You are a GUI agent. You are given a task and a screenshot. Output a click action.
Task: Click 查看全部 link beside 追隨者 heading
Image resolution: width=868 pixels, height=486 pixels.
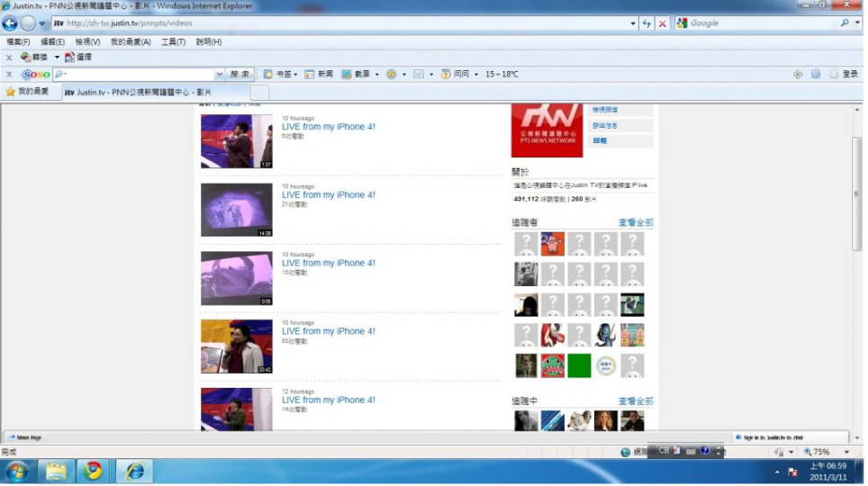[635, 222]
